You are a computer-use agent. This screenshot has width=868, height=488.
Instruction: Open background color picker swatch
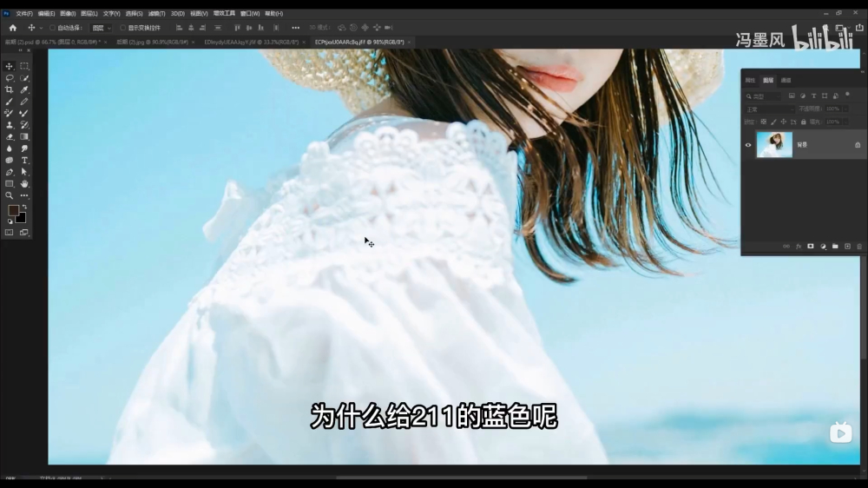(21, 218)
